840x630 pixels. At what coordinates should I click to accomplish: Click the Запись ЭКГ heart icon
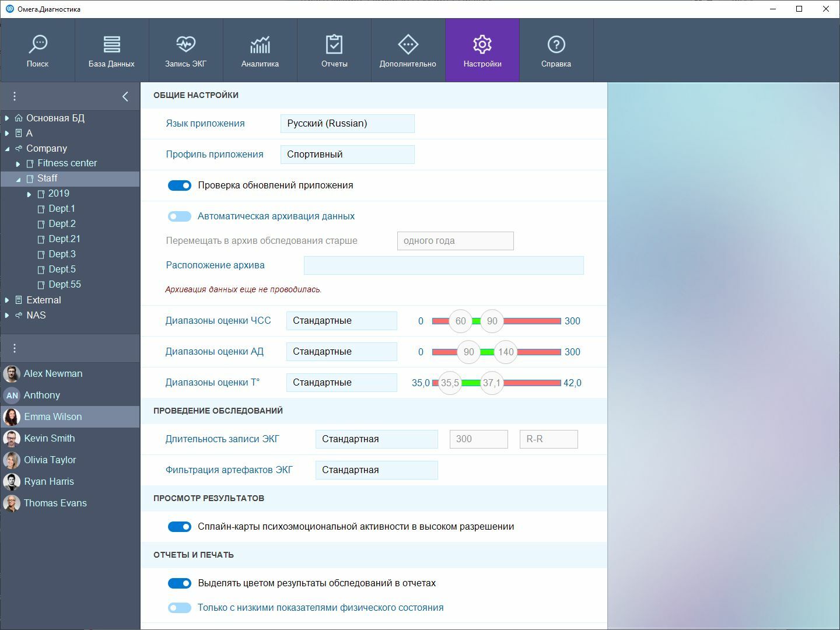tap(185, 44)
